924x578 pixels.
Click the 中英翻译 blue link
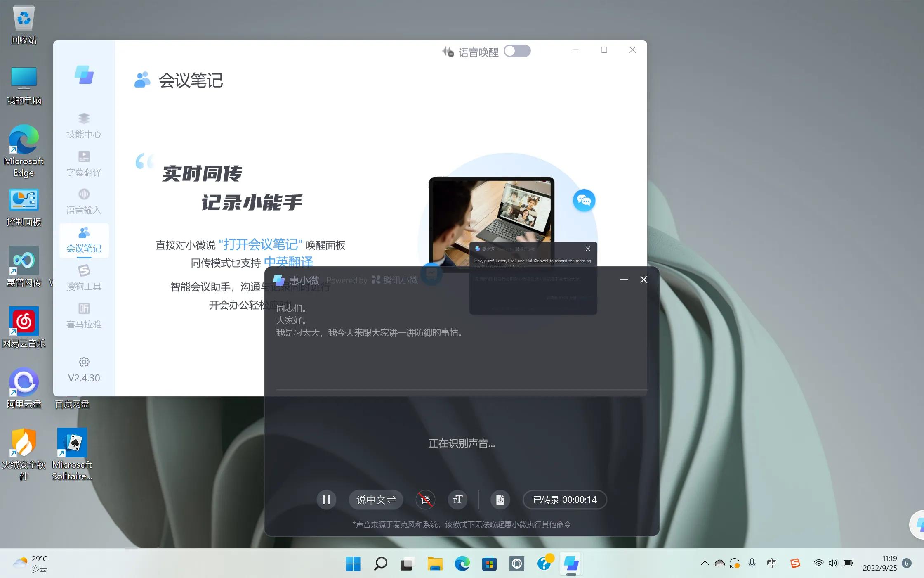click(x=289, y=262)
